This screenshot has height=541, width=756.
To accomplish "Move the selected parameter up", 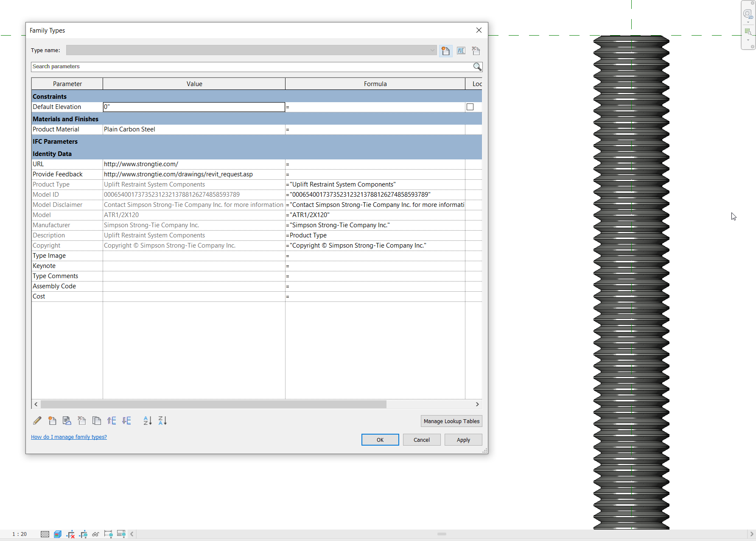I will click(x=112, y=421).
